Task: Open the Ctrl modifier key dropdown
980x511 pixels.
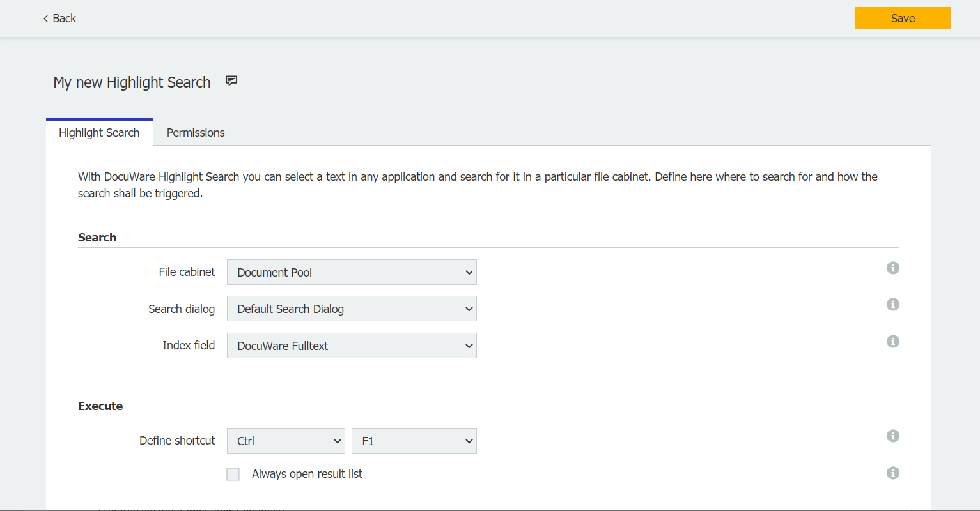Action: pyautogui.click(x=286, y=441)
